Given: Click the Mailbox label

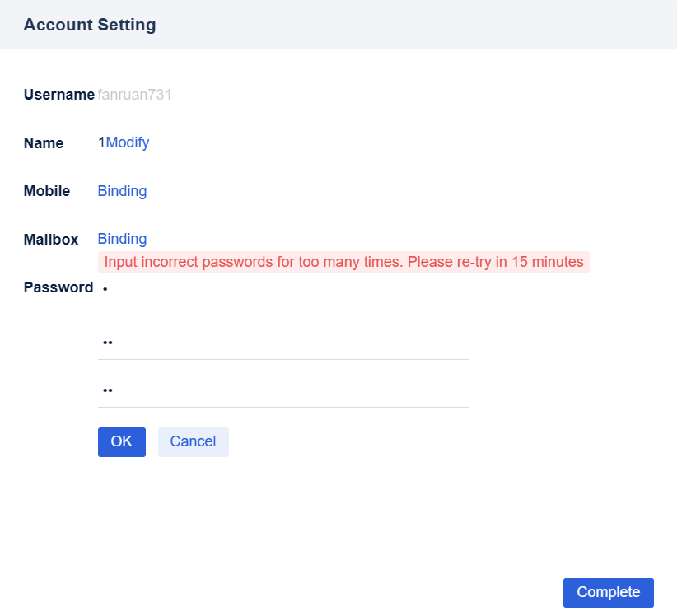Looking at the screenshot, I should (x=51, y=239).
